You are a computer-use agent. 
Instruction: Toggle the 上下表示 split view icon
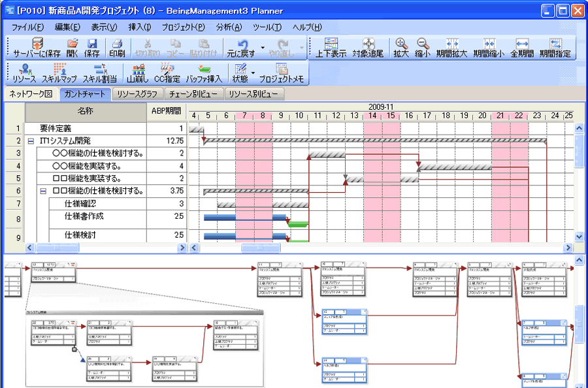pos(331,48)
